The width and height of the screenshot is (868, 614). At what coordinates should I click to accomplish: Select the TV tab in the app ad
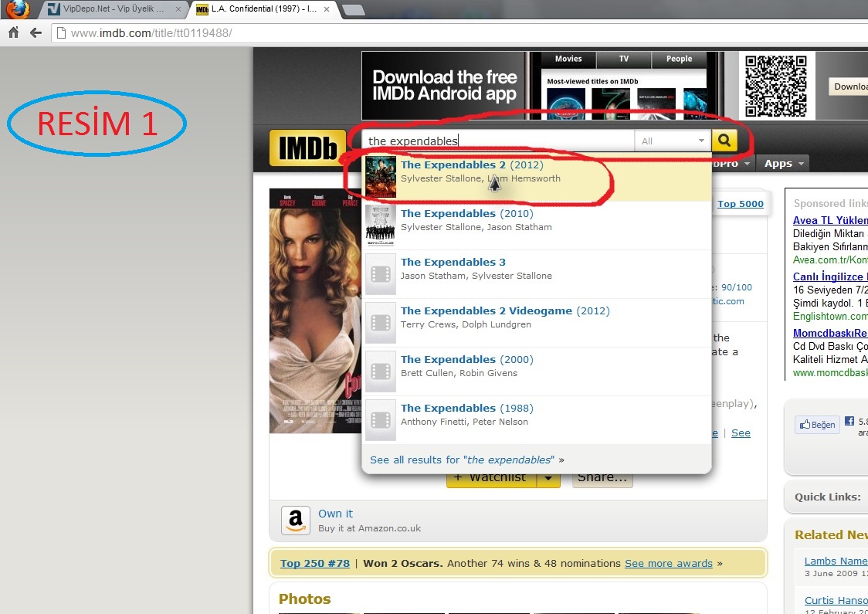(624, 59)
